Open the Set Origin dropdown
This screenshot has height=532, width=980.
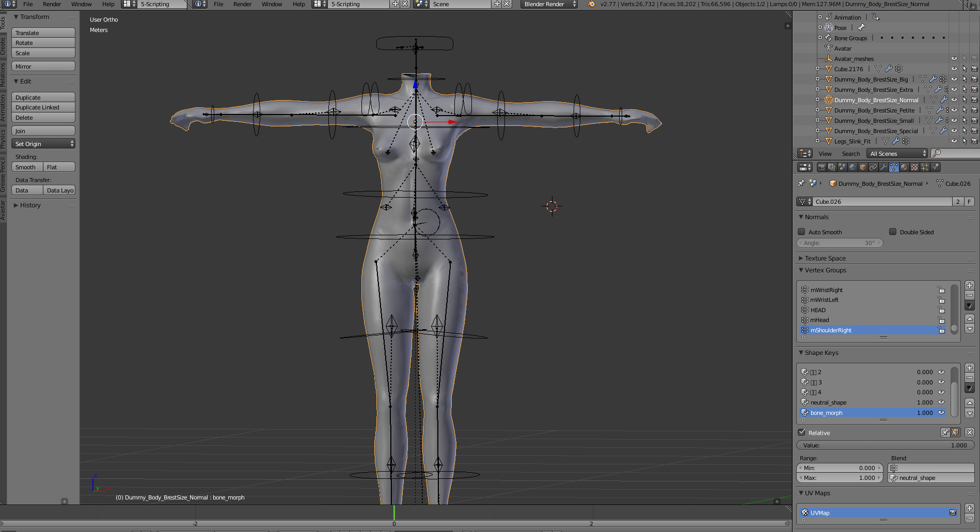[43, 144]
